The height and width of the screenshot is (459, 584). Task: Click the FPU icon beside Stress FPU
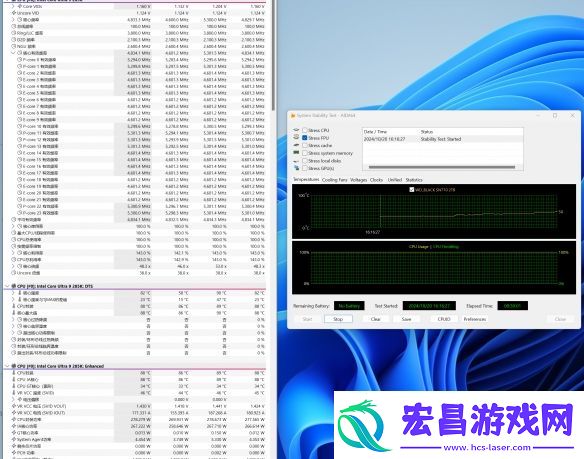296,137
